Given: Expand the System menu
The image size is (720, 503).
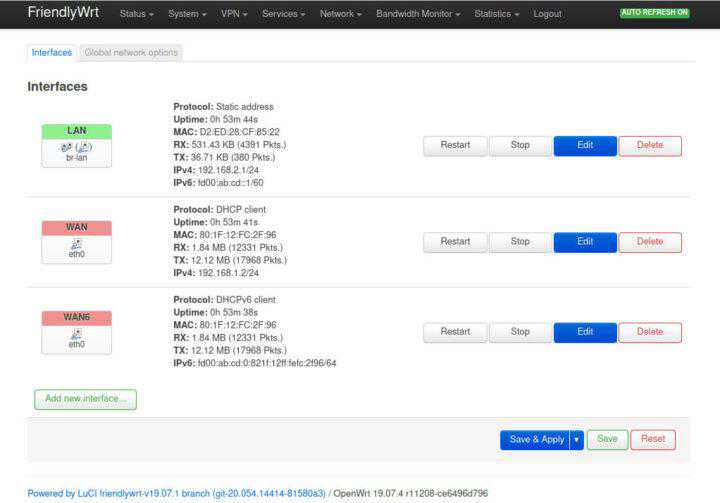Looking at the screenshot, I should click(x=187, y=14).
